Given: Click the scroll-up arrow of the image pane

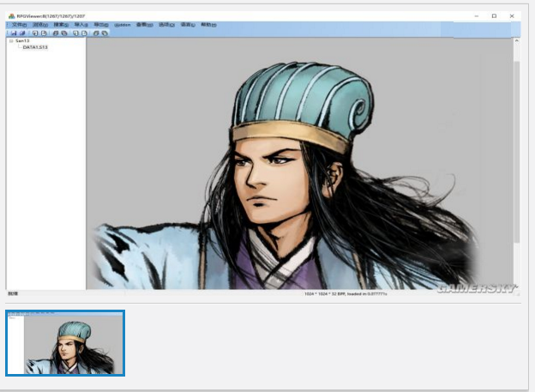Looking at the screenshot, I should tap(517, 40).
